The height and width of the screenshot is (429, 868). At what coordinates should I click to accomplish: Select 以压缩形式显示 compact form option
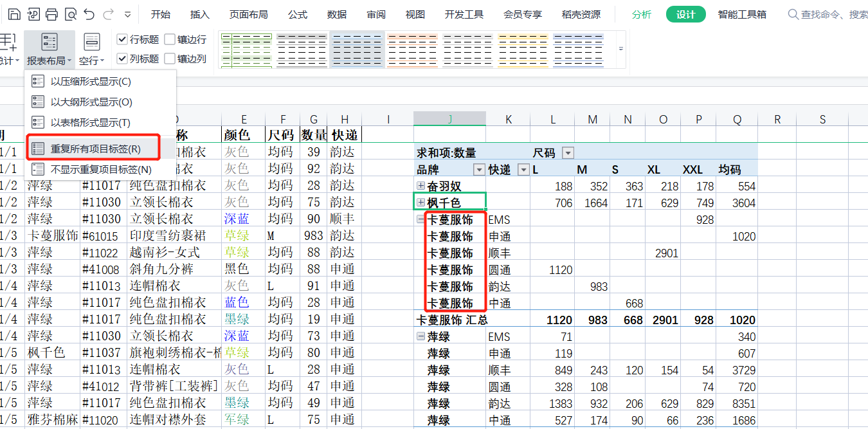[91, 82]
